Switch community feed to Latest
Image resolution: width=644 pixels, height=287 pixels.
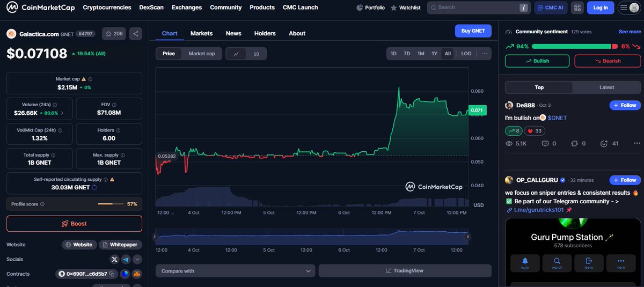(x=606, y=87)
